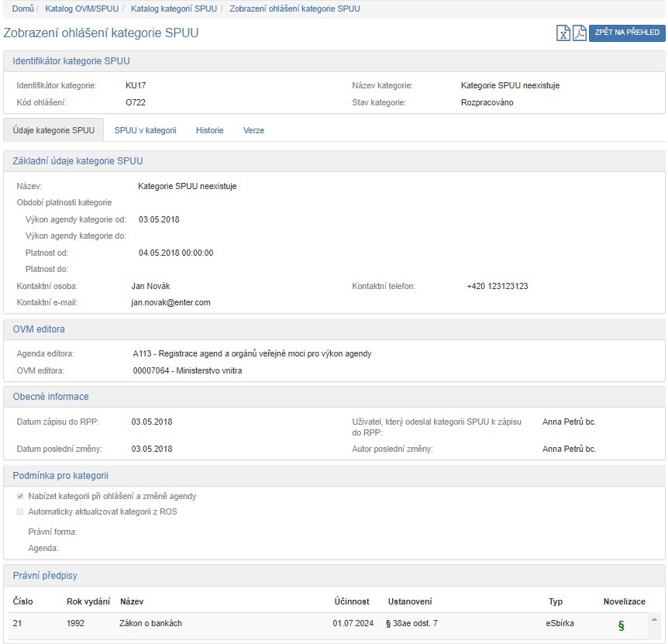Click 'Zobrazení ohlášení kategorie SPUU' breadcrumb
668x644 pixels.
point(294,9)
